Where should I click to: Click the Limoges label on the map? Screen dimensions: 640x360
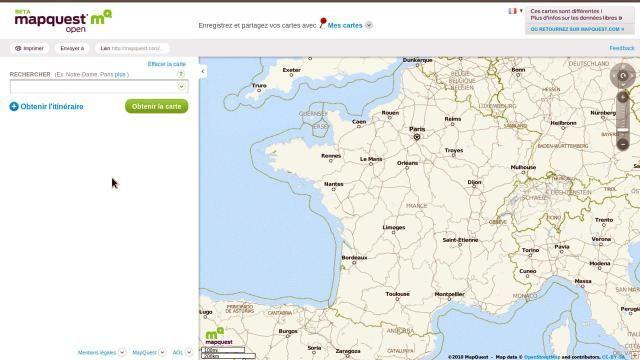point(394,227)
